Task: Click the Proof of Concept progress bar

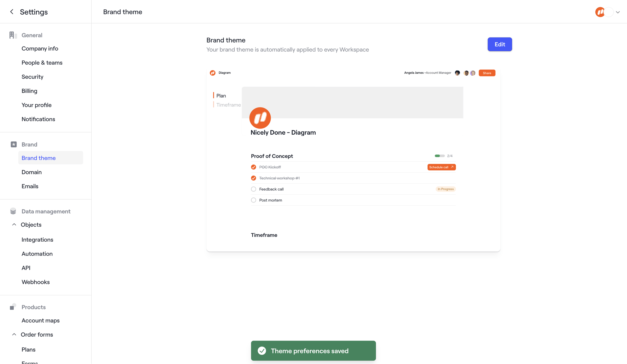Action: pyautogui.click(x=439, y=156)
